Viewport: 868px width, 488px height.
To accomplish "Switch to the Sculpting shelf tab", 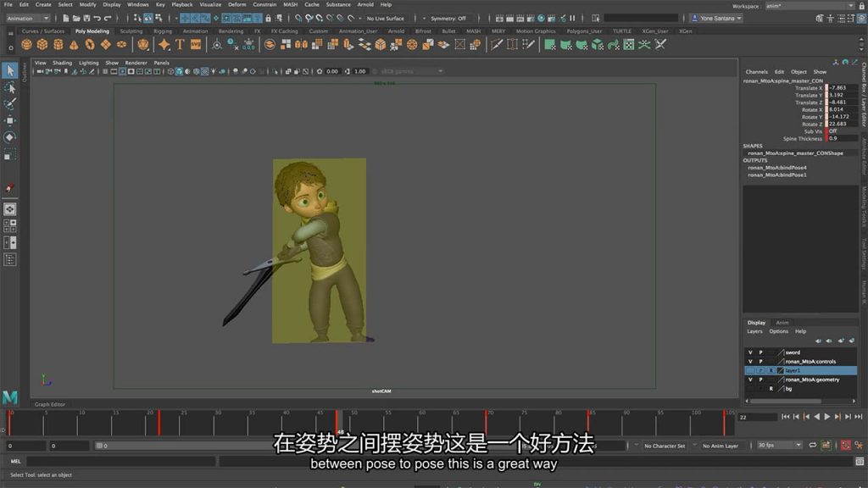I will (x=131, y=31).
